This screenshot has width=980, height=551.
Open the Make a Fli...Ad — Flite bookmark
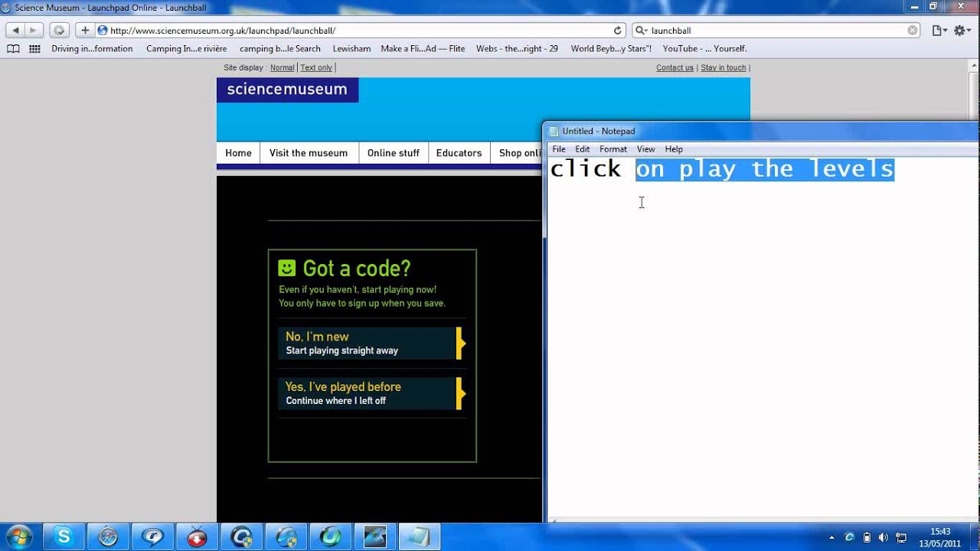coord(423,48)
